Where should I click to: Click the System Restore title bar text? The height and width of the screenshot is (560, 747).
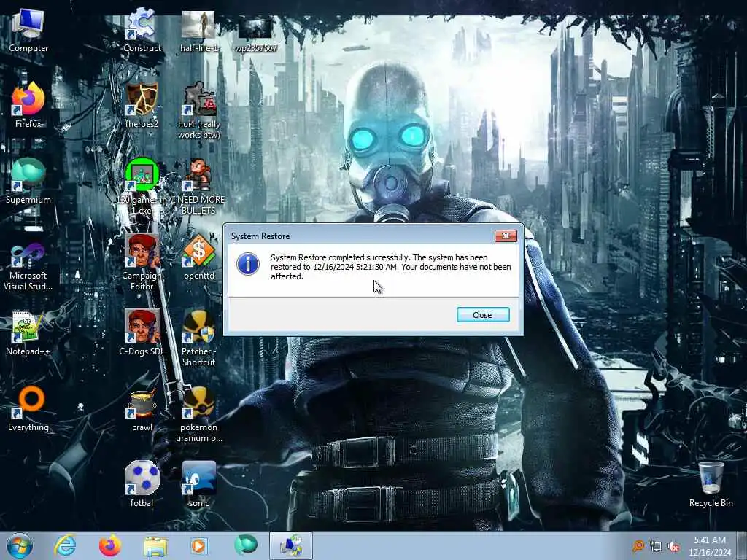260,236
